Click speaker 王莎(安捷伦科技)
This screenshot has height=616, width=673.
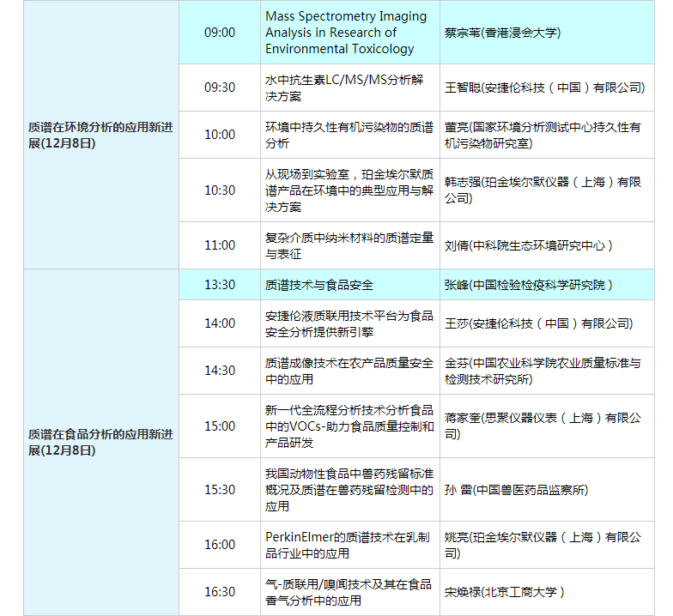click(539, 323)
